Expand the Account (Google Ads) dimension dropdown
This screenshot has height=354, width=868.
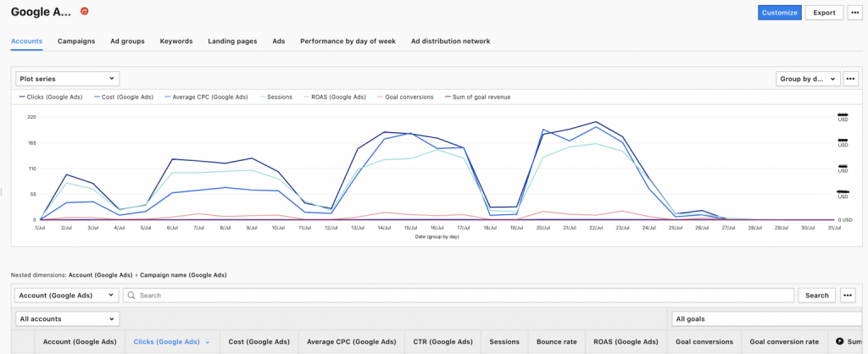pyautogui.click(x=68, y=296)
